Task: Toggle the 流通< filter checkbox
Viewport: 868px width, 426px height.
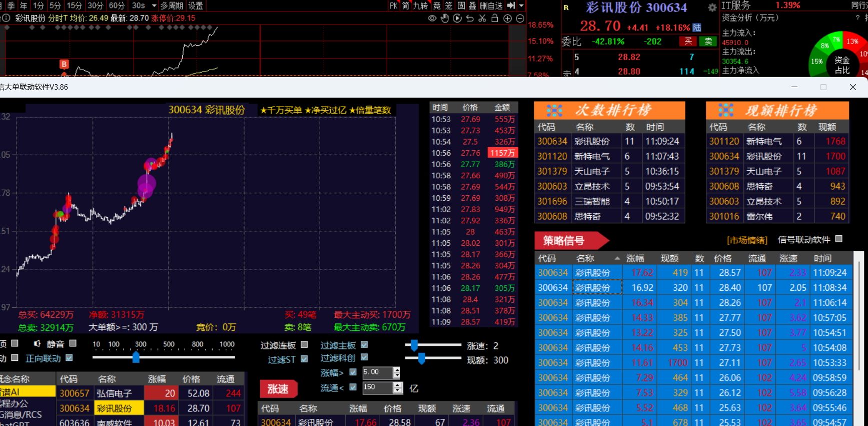Action: tap(353, 387)
